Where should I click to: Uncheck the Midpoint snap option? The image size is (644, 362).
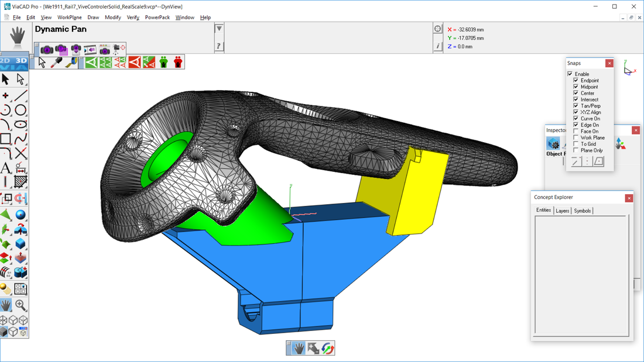point(576,87)
